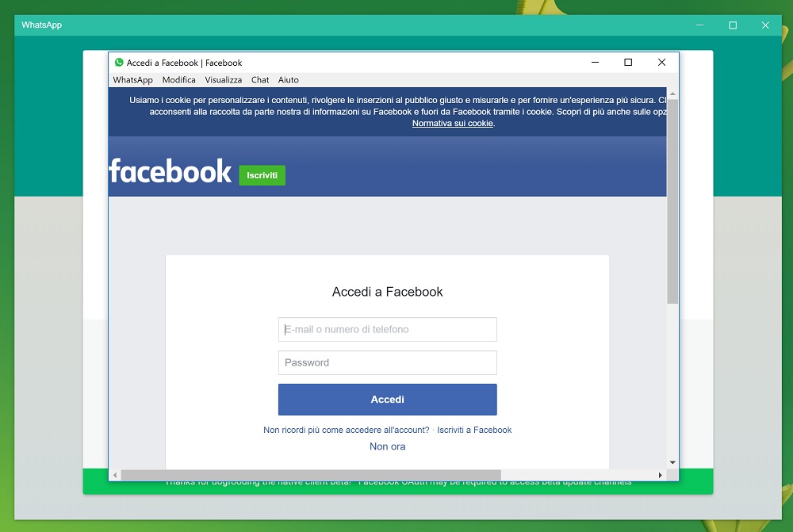Close the Accedi a Facebook dialog window

(661, 62)
